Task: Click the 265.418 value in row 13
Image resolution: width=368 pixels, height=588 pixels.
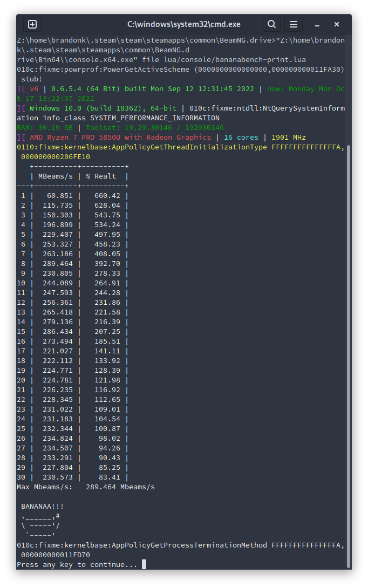Action: 58,312
